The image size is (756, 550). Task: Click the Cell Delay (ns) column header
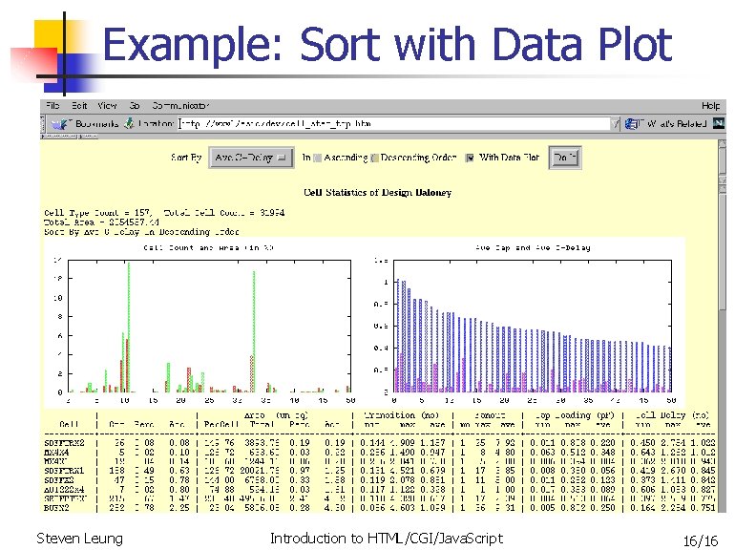pos(672,415)
